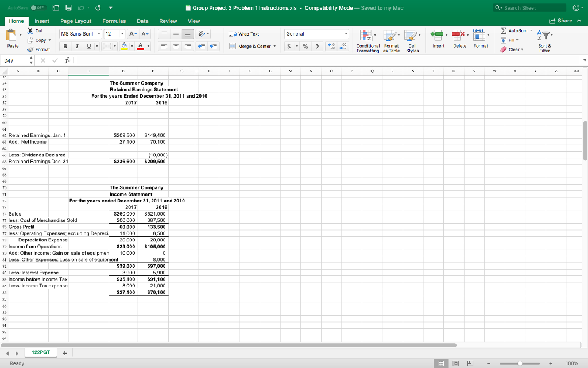Open Conditional Formatting options

point(368,40)
